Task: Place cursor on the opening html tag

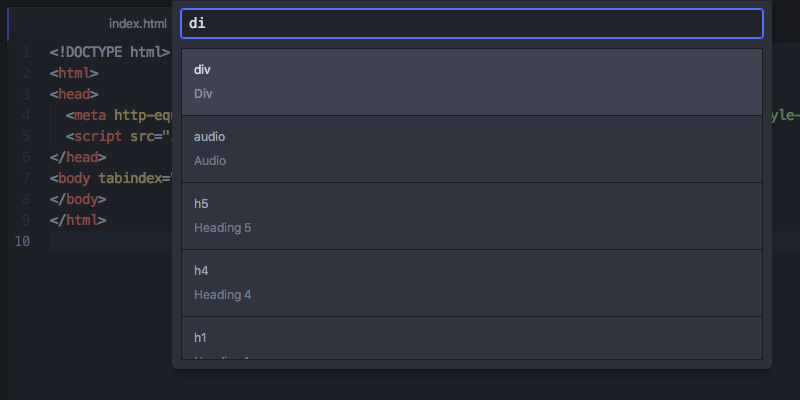Action: [x=74, y=73]
